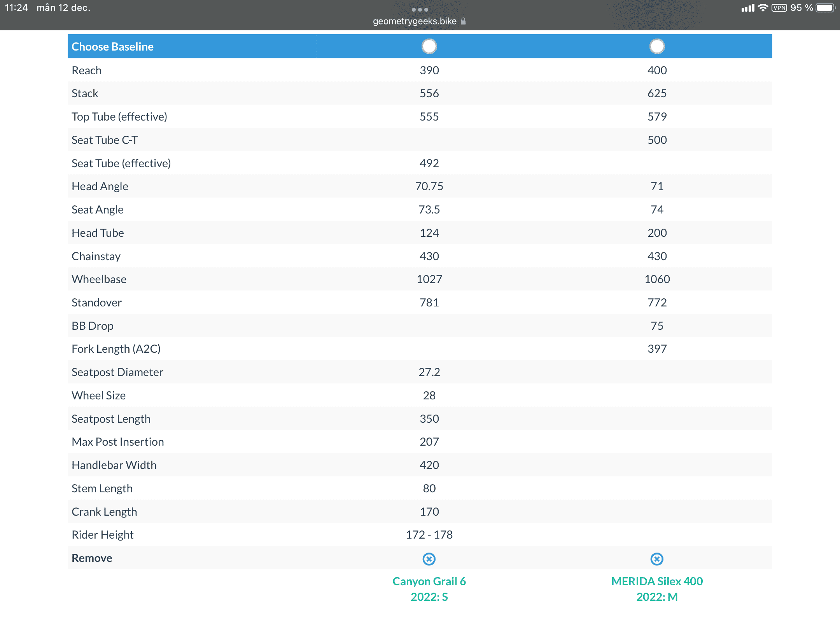Click Canyon stack value 556
This screenshot has height=630, width=840.
[x=429, y=93]
